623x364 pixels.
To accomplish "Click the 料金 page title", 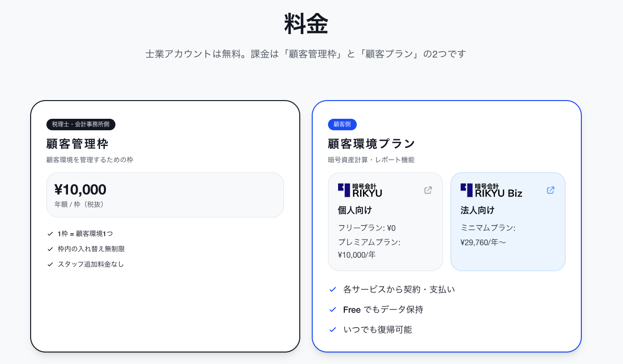I will click(306, 24).
